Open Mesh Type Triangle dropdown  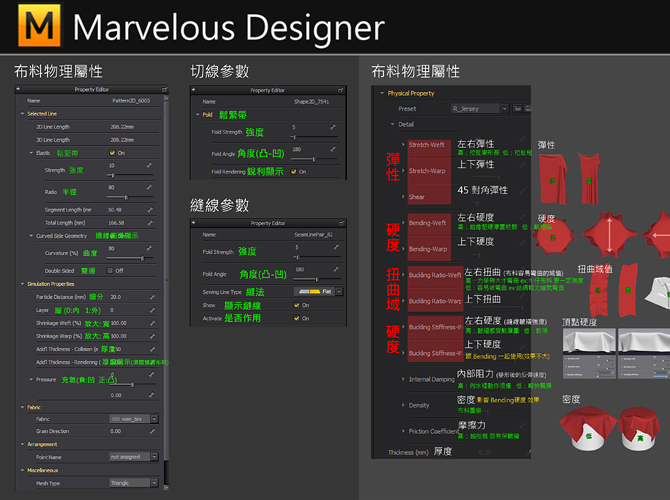click(x=155, y=483)
